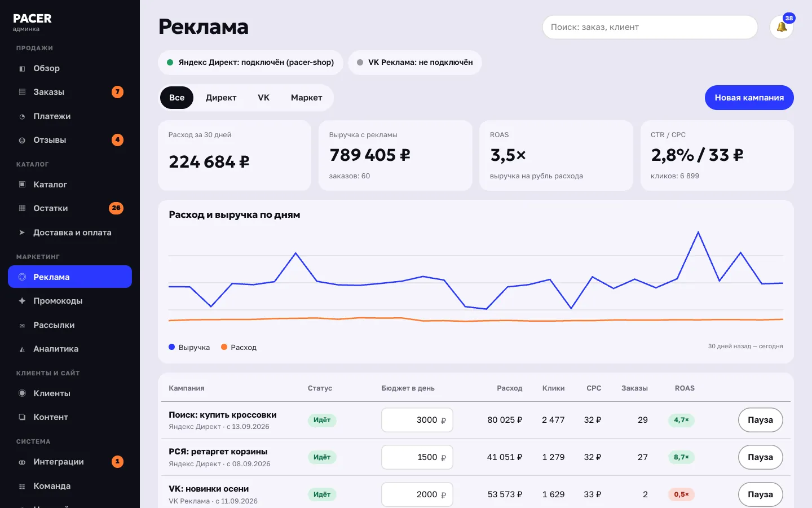The height and width of the screenshot is (508, 812).
Task: Click the Поиск: заказ, клиент search field
Action: point(650,27)
